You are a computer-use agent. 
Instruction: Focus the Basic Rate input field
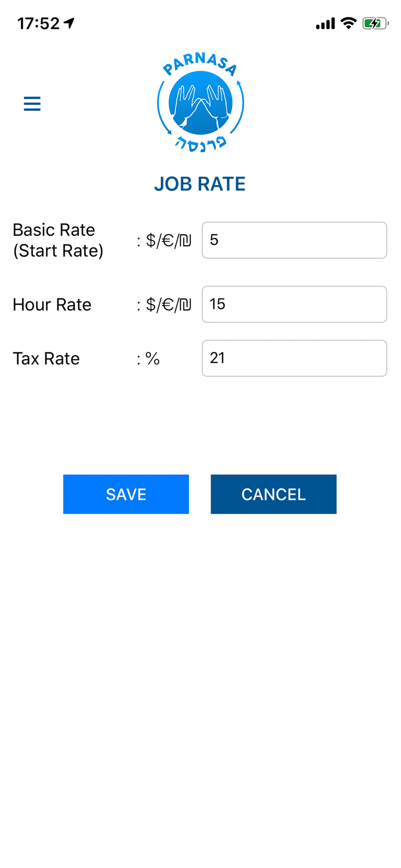[x=294, y=240]
